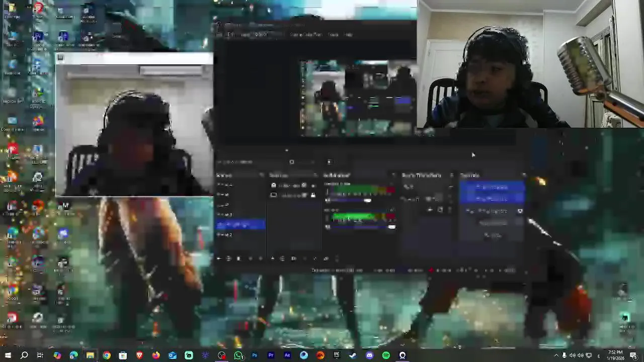
Task: Launch After Effects from the taskbar
Action: pos(287,355)
